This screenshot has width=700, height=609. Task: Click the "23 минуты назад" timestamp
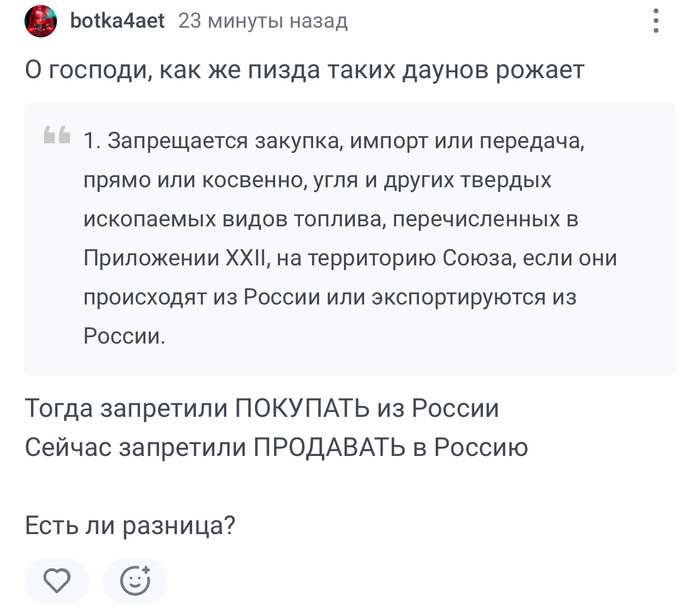tap(262, 21)
